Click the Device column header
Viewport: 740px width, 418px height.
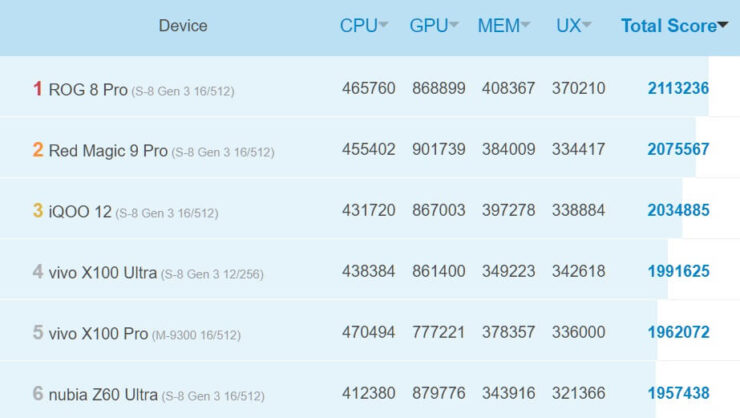coord(183,26)
